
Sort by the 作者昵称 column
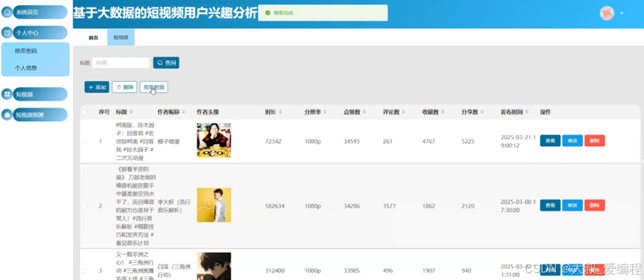(183, 112)
